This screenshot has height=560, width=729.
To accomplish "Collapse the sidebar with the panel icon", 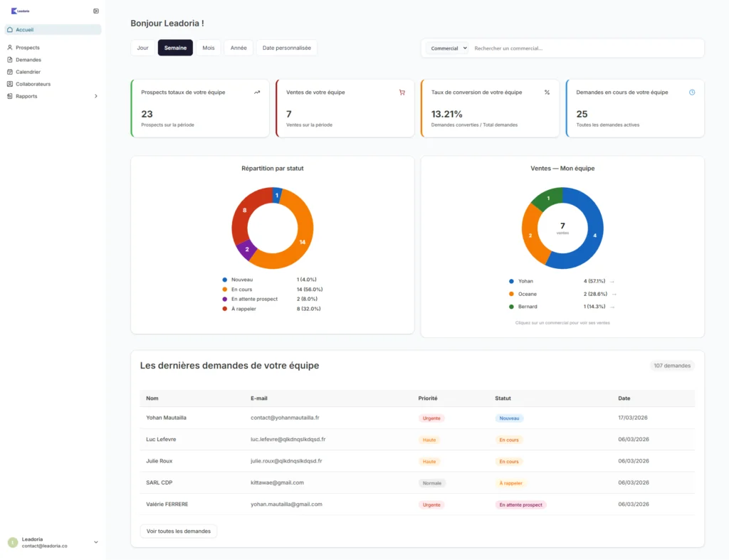I will coord(96,11).
